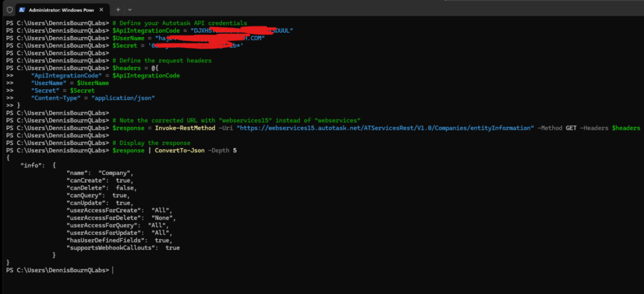Viewport: 644px width, 294px height.
Task: Click the last prompt line with the cursor
Action: point(60,270)
